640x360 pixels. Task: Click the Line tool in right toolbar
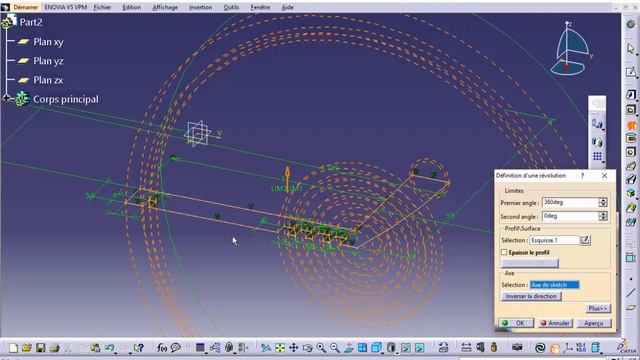631,292
